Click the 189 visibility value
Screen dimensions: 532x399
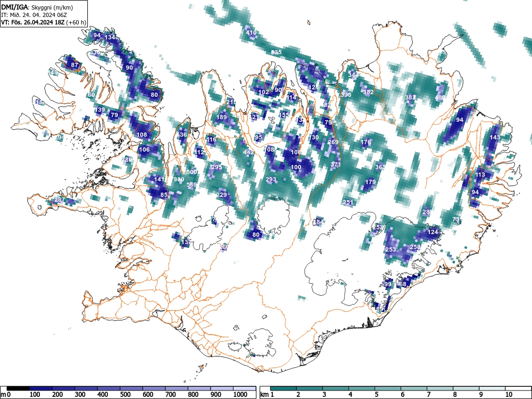tap(221, 118)
